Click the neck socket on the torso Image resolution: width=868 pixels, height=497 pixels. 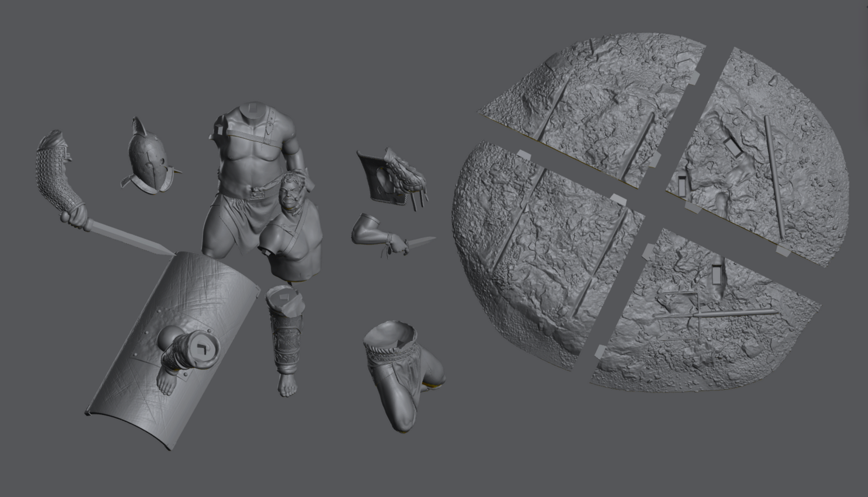(x=252, y=109)
